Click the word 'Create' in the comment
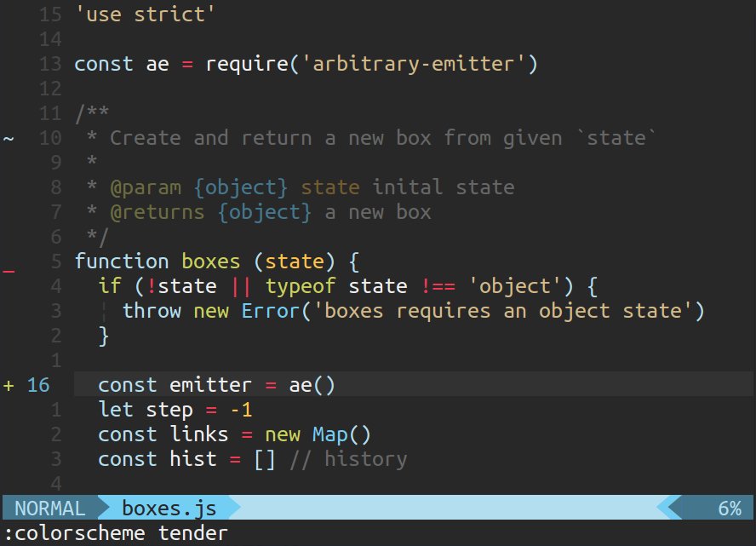 tap(145, 138)
